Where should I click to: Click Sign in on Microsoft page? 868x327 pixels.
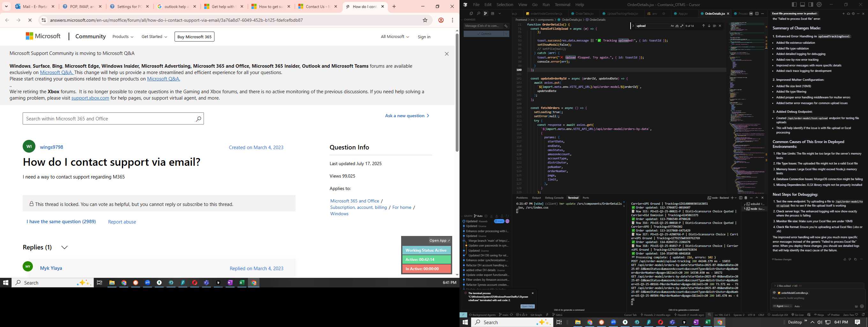tap(424, 37)
